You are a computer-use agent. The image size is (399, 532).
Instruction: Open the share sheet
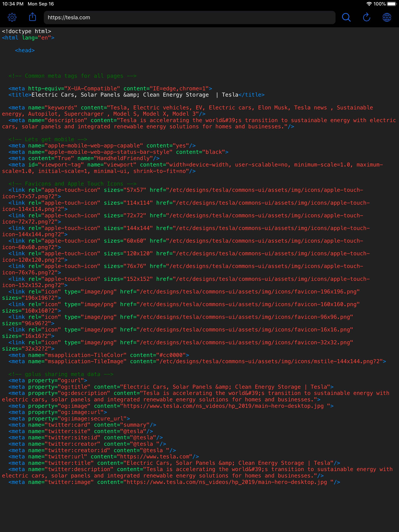[32, 17]
